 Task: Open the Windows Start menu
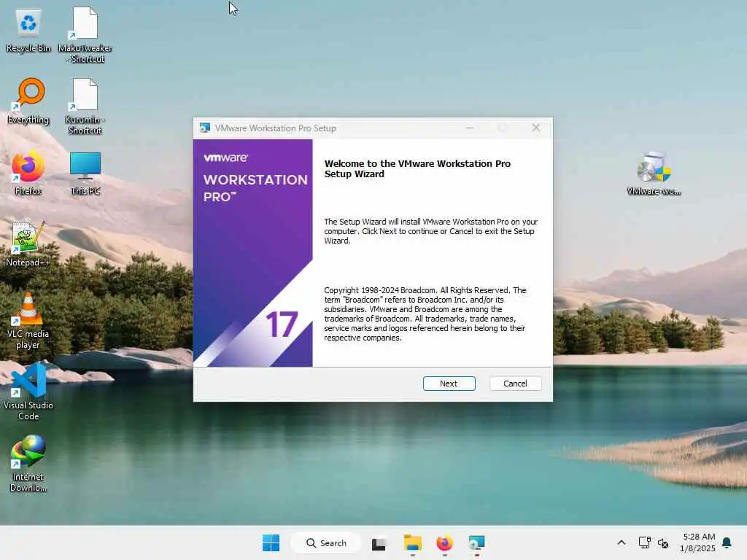point(271,542)
